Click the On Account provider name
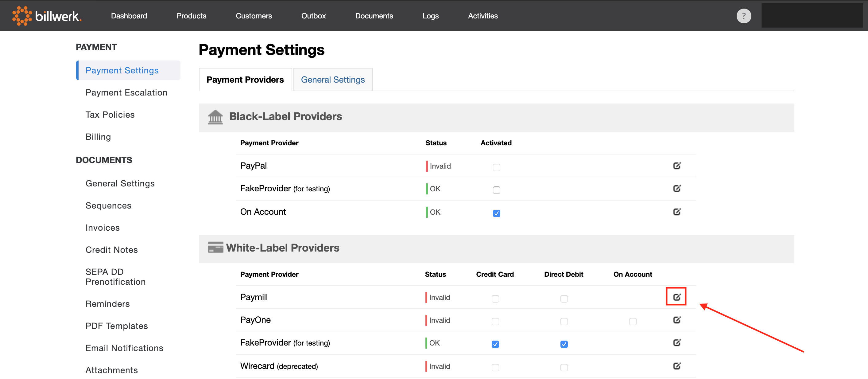The height and width of the screenshot is (379, 868). 263,212
